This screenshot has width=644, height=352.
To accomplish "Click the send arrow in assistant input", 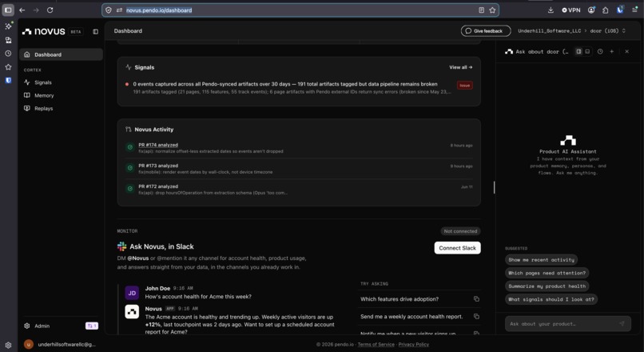I will [622, 324].
